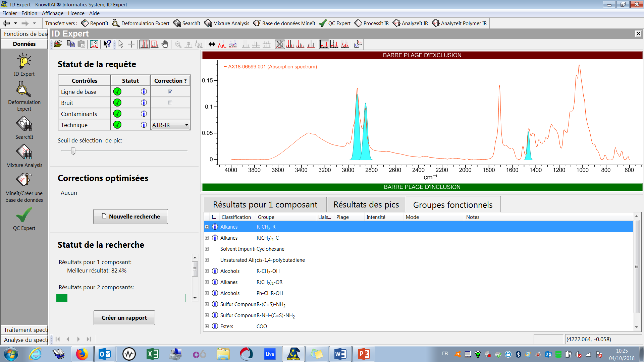Expand the Alkanes R-CH2-R row
Screen dimensions: 644x362
(207, 227)
